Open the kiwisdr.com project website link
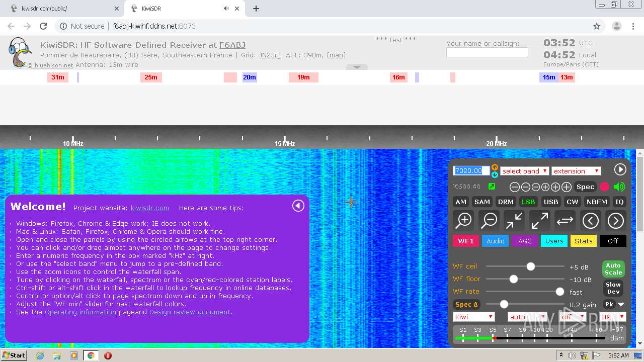644x362 pixels. (149, 208)
